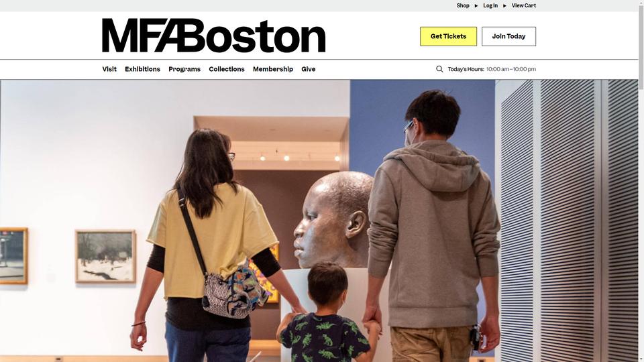Open the search magnifier icon

[x=439, y=69]
